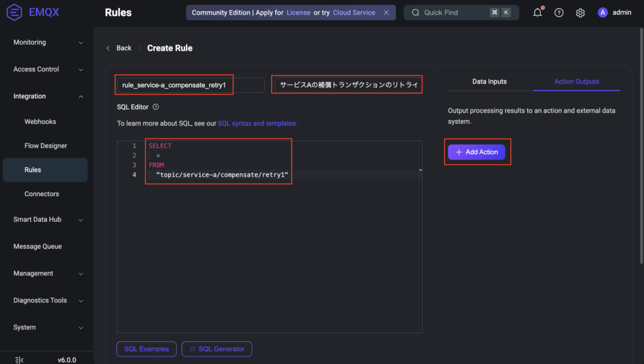
Task: Click SQL Editor help info icon
Action: [156, 107]
